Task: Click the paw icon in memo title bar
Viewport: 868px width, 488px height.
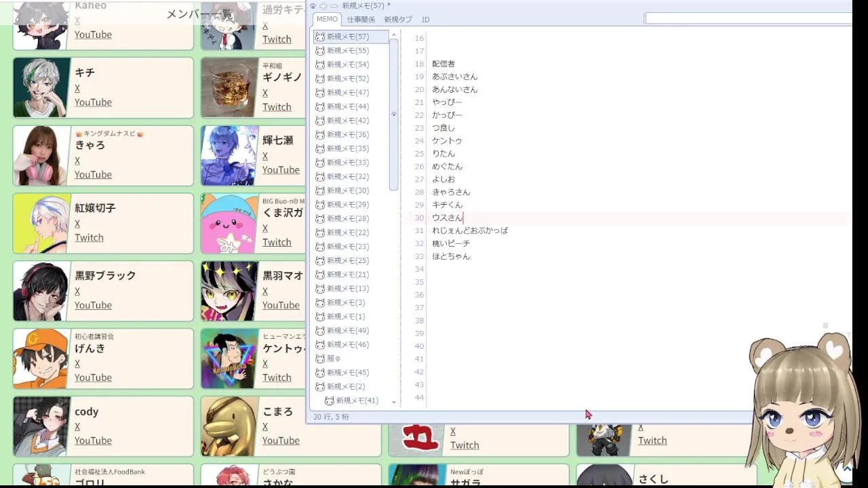Action: click(x=313, y=5)
